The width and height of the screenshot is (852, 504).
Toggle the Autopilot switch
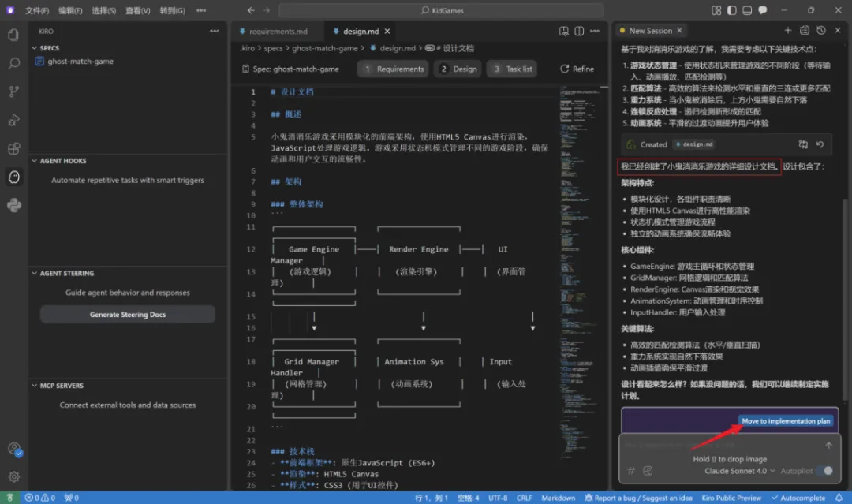pyautogui.click(x=824, y=471)
